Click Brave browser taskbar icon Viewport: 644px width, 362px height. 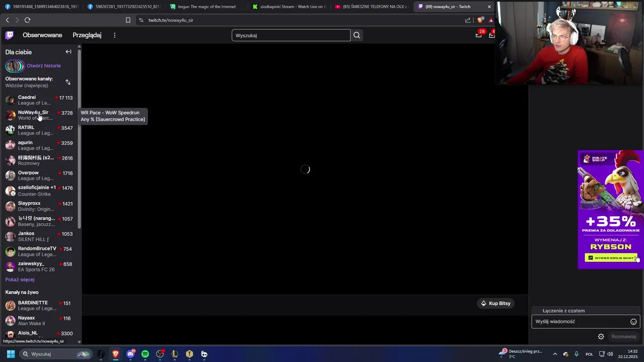[116, 354]
